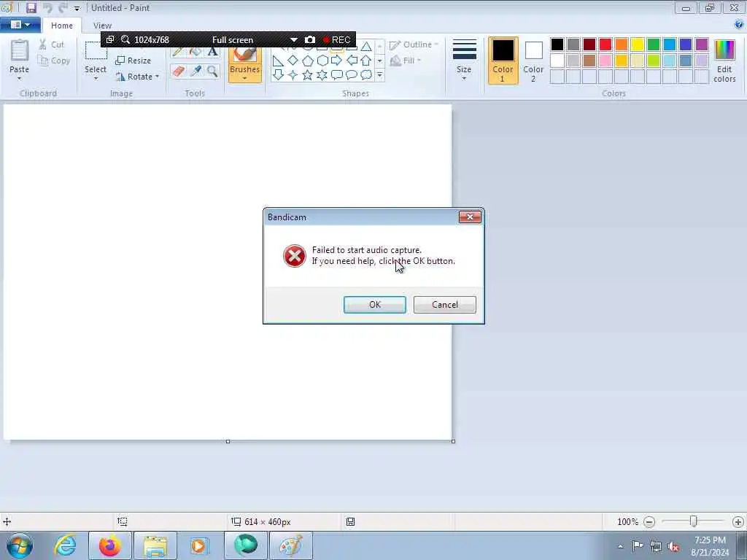Click the Bandicam screenshot camera icon
The height and width of the screenshot is (560, 747).
[310, 40]
